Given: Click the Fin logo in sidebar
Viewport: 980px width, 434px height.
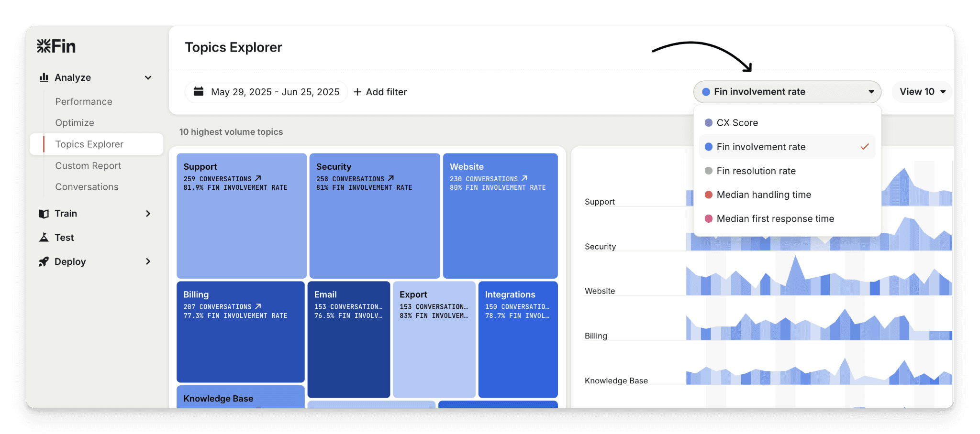Looking at the screenshot, I should (x=56, y=46).
